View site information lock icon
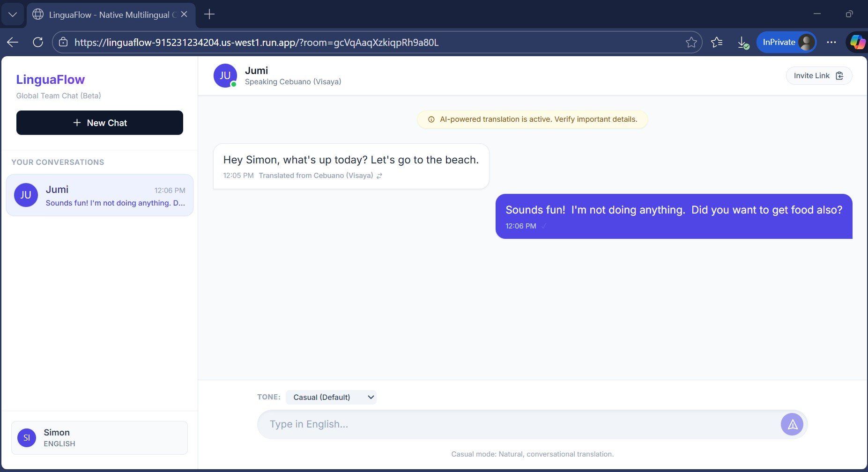868x472 pixels. coord(63,42)
